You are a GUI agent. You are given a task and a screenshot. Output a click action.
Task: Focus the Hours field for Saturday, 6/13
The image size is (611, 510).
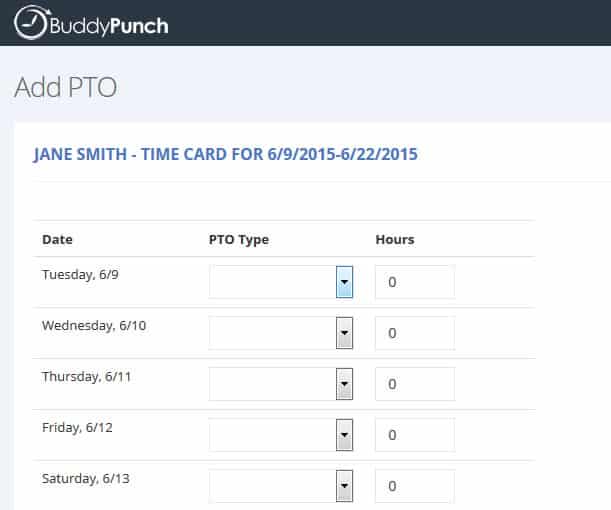[415, 486]
